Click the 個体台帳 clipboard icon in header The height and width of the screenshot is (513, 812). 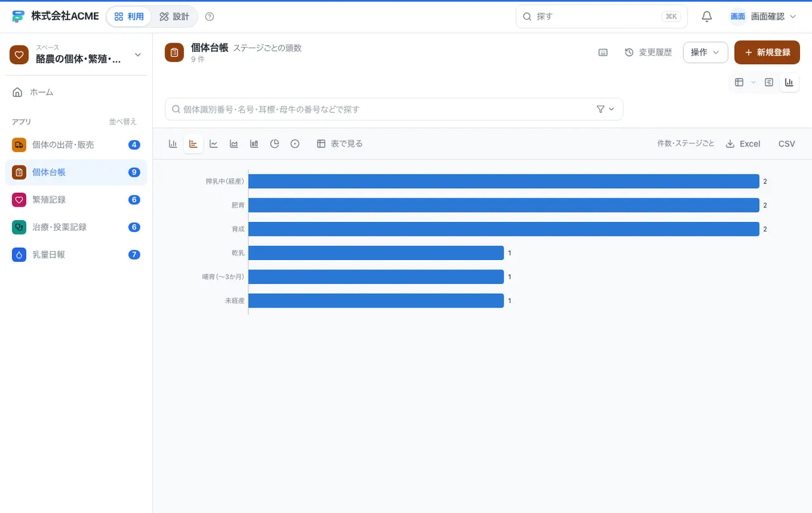point(174,53)
